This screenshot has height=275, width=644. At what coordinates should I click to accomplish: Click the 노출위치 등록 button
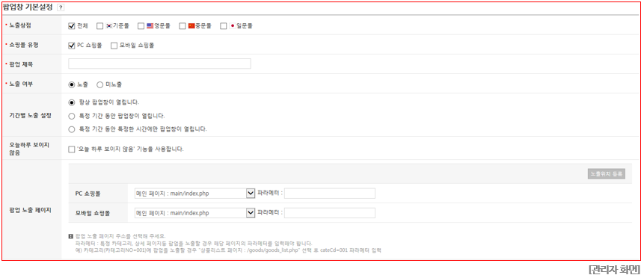[x=606, y=173]
